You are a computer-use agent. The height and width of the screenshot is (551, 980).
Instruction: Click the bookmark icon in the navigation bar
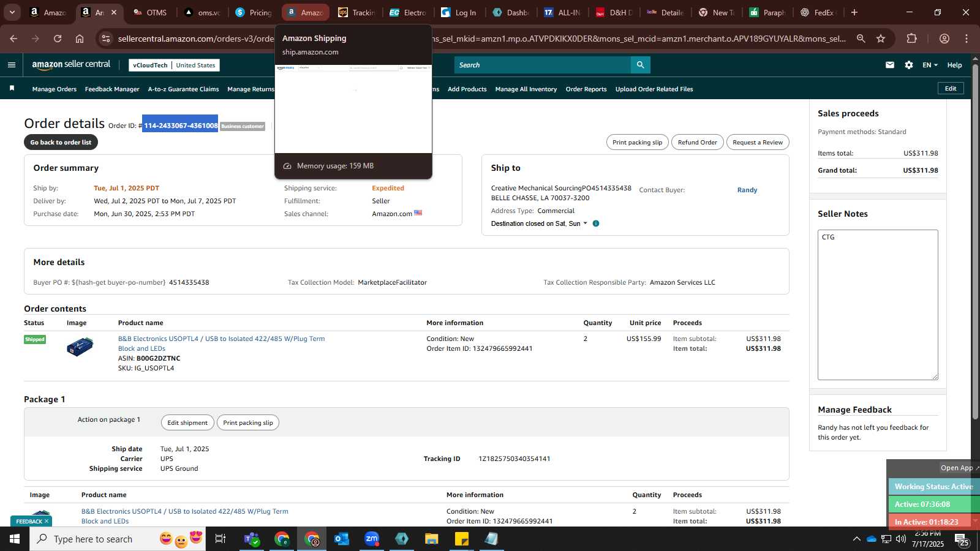pos(12,89)
